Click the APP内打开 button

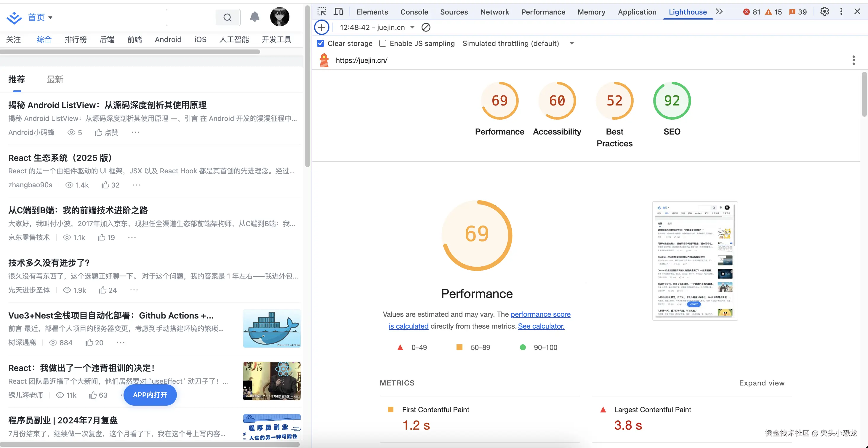pyautogui.click(x=150, y=395)
